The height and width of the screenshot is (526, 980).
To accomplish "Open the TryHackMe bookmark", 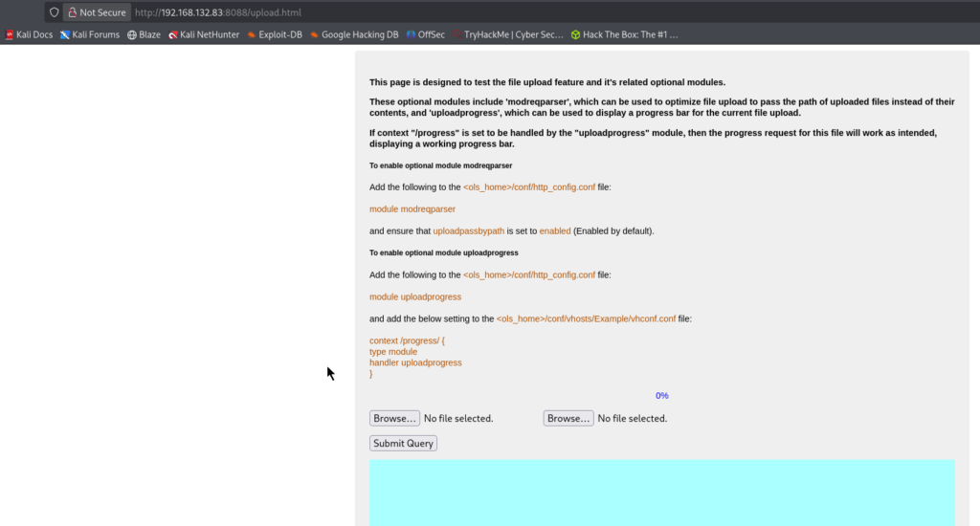I will 508,34.
